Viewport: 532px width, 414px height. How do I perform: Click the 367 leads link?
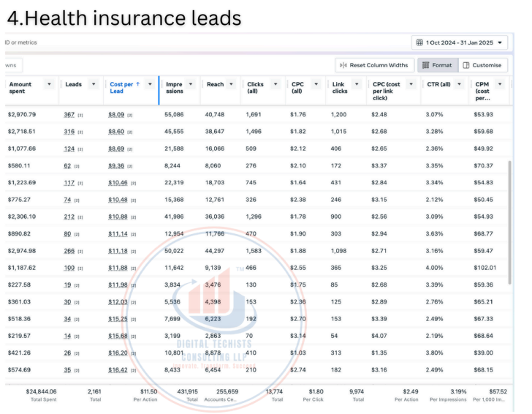70,114
